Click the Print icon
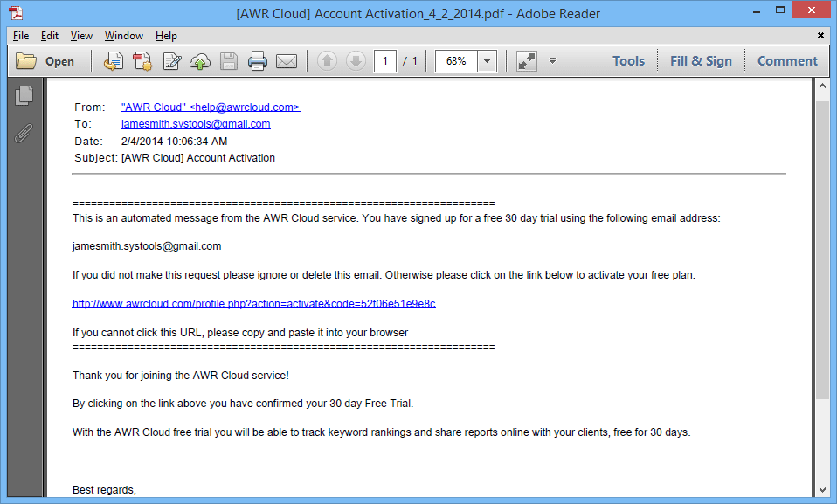 tap(257, 61)
